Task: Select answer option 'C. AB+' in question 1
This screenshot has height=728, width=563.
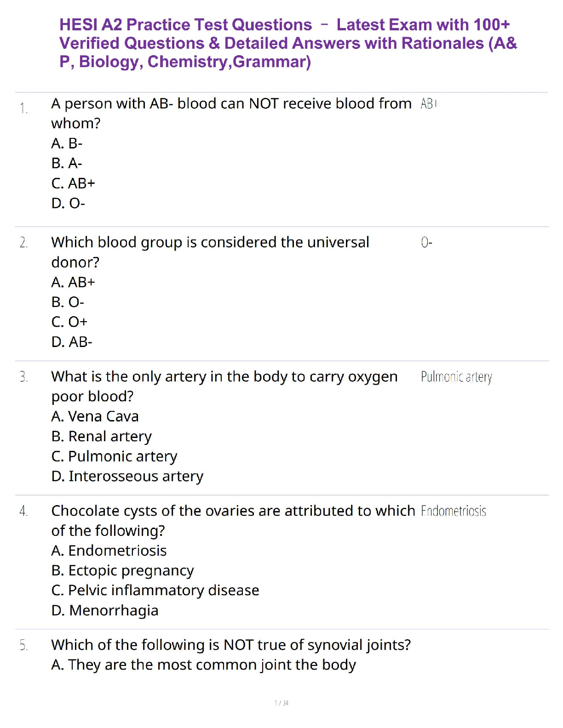Action: [x=73, y=183]
